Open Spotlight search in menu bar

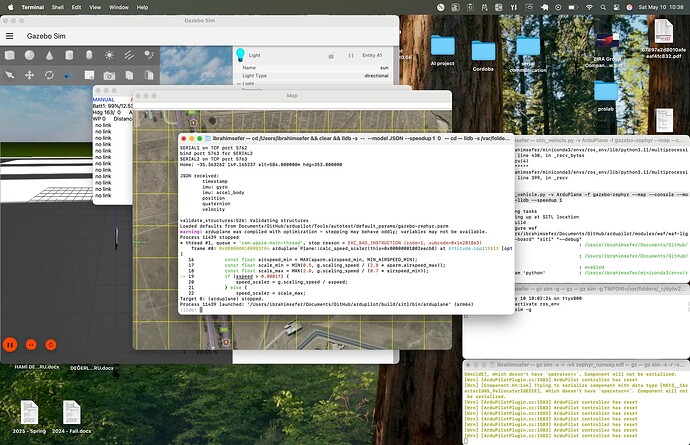[x=603, y=7]
